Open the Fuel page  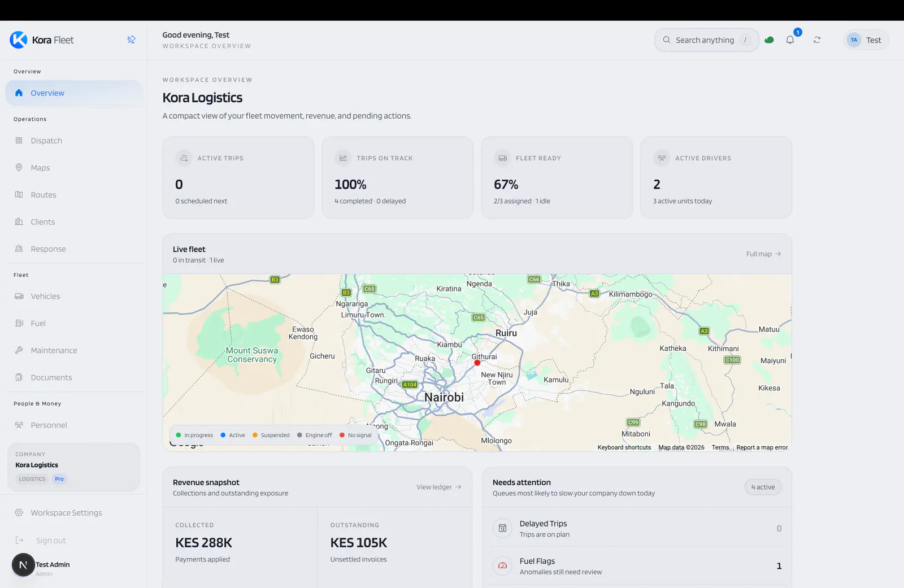click(74, 324)
